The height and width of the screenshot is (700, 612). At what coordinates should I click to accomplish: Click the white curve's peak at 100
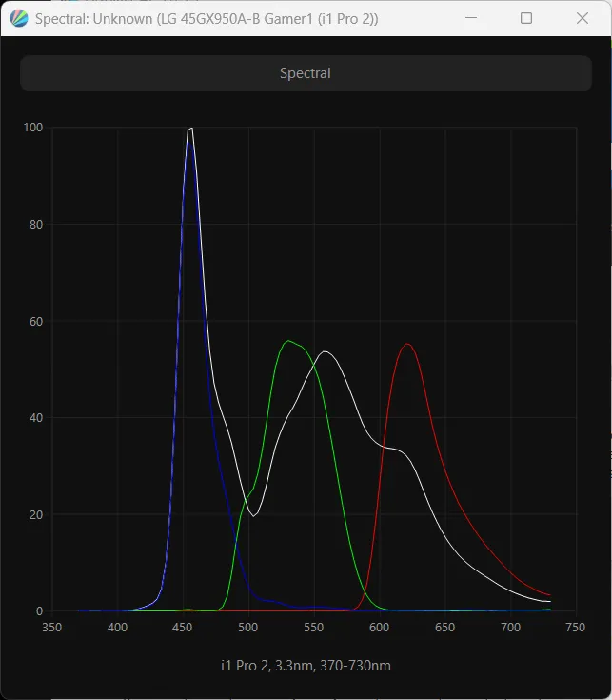coord(191,129)
